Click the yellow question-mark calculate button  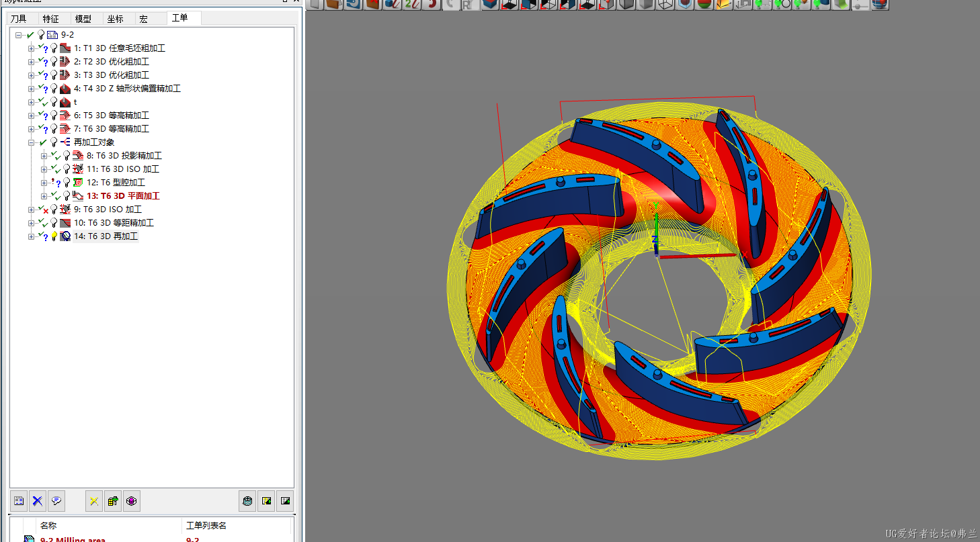tap(266, 501)
